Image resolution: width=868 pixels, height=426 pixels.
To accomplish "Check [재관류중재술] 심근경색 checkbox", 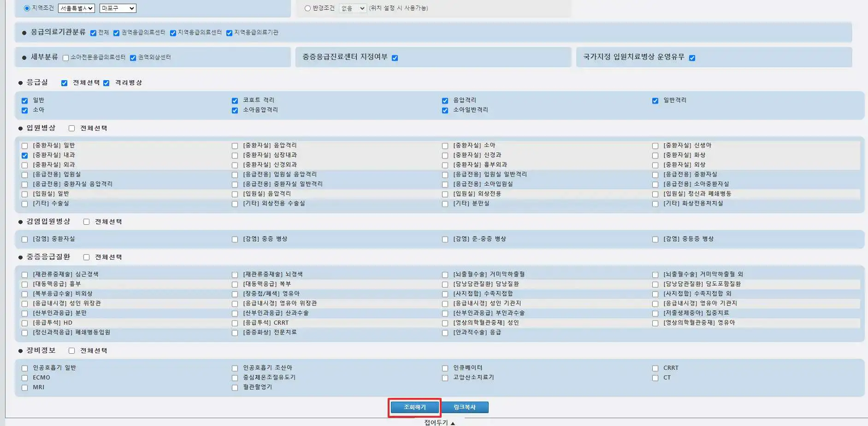I will tap(24, 274).
